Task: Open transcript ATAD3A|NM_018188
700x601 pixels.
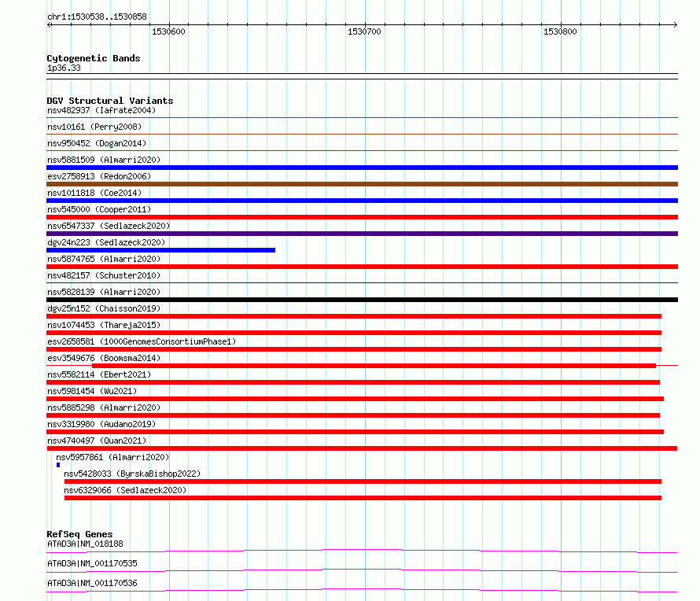Action: [85, 544]
